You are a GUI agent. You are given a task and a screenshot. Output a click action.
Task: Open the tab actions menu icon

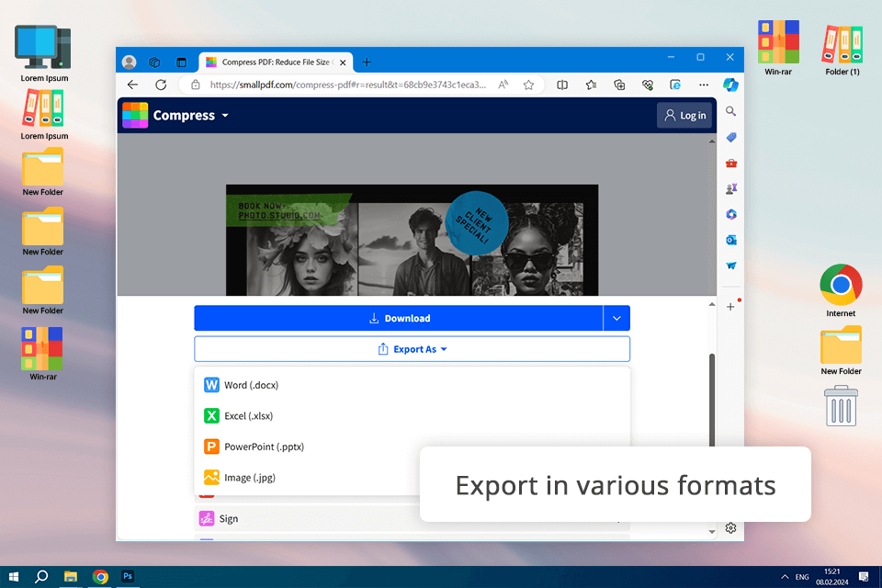pos(181,62)
